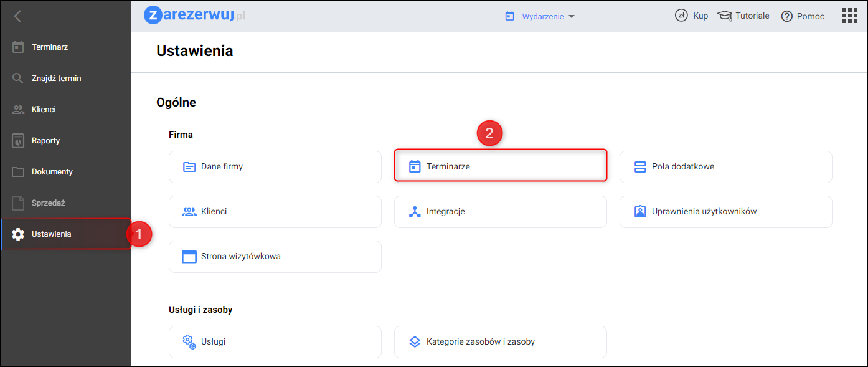Click the Kup currency icon
Viewport: 868px width, 367px height.
click(x=681, y=16)
